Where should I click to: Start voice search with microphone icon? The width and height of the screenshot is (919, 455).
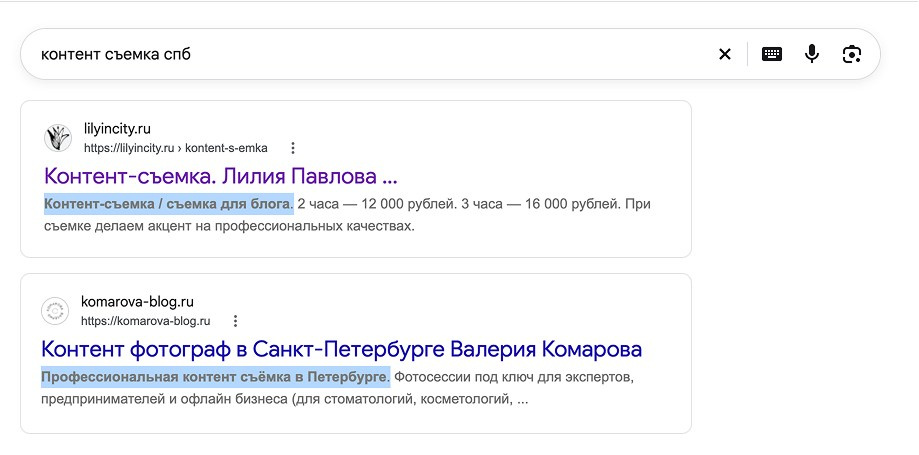coord(812,54)
